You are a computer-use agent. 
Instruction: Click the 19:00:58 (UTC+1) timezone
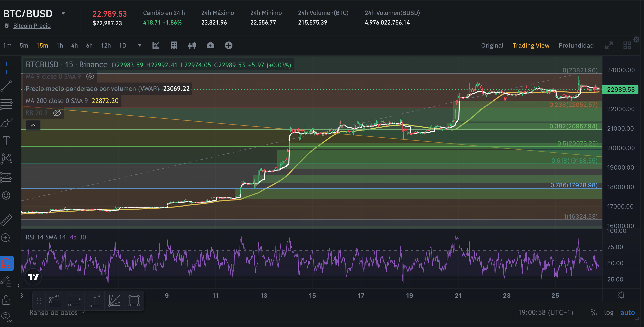click(x=546, y=313)
